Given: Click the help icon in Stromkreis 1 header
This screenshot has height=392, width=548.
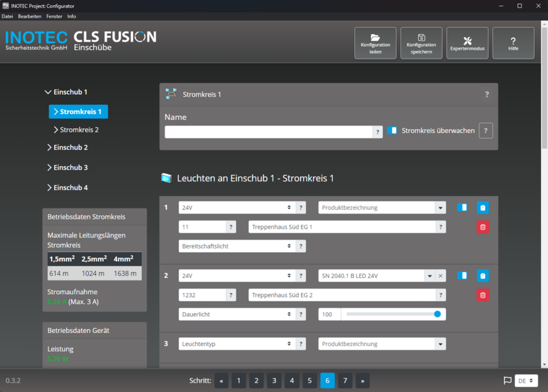Looking at the screenshot, I should pyautogui.click(x=486, y=95).
